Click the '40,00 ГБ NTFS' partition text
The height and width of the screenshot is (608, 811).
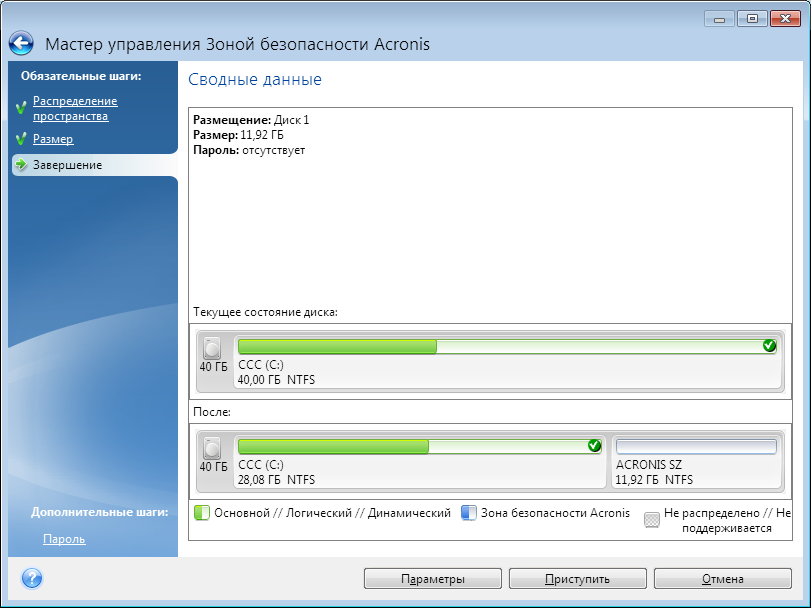tap(276, 380)
